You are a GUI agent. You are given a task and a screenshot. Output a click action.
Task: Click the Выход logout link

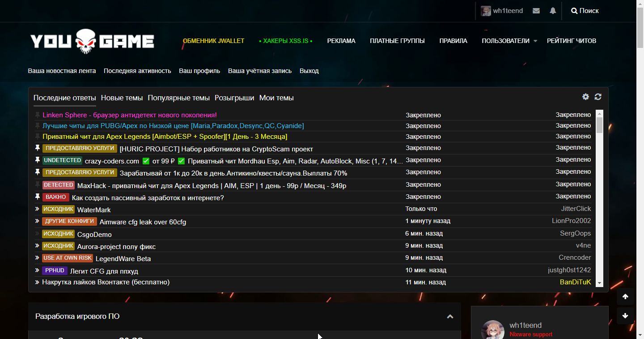click(x=309, y=71)
